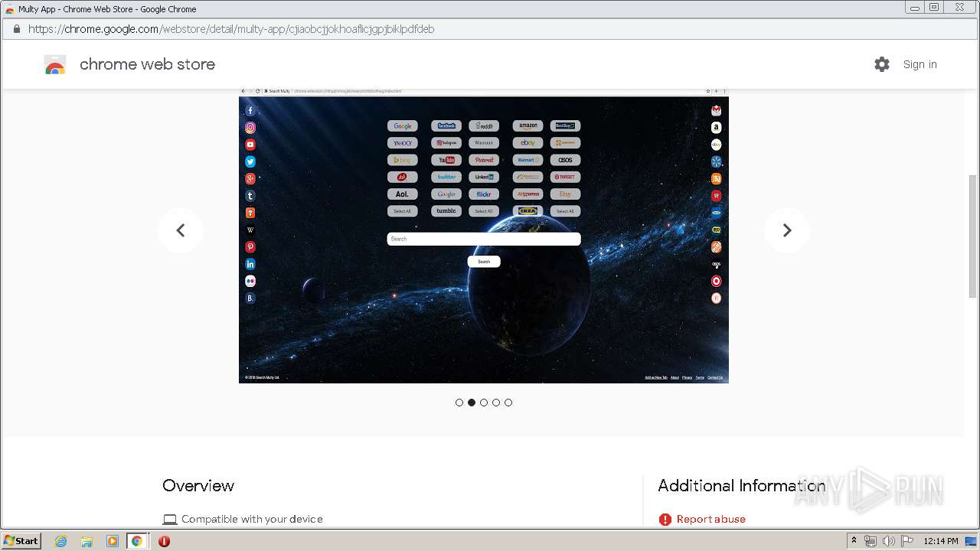Click the page vertical scrollbar thumb

click(973, 236)
